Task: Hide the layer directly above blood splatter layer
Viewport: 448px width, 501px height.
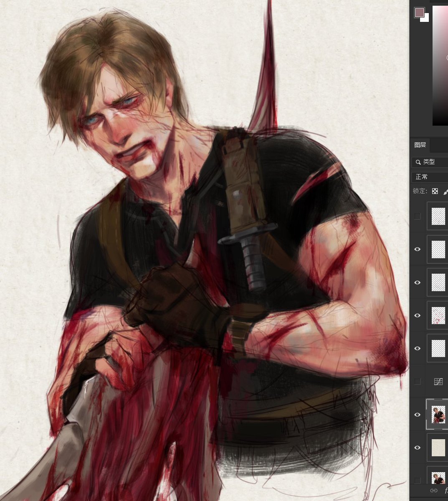Action: click(417, 283)
